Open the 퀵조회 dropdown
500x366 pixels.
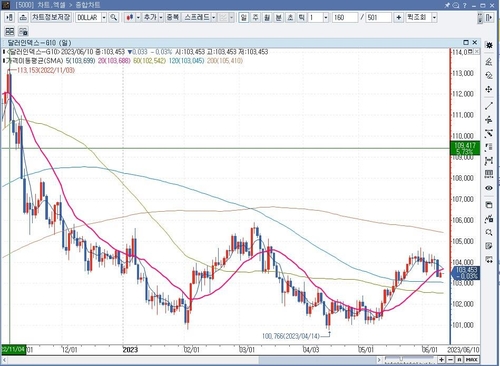pyautogui.click(x=434, y=17)
